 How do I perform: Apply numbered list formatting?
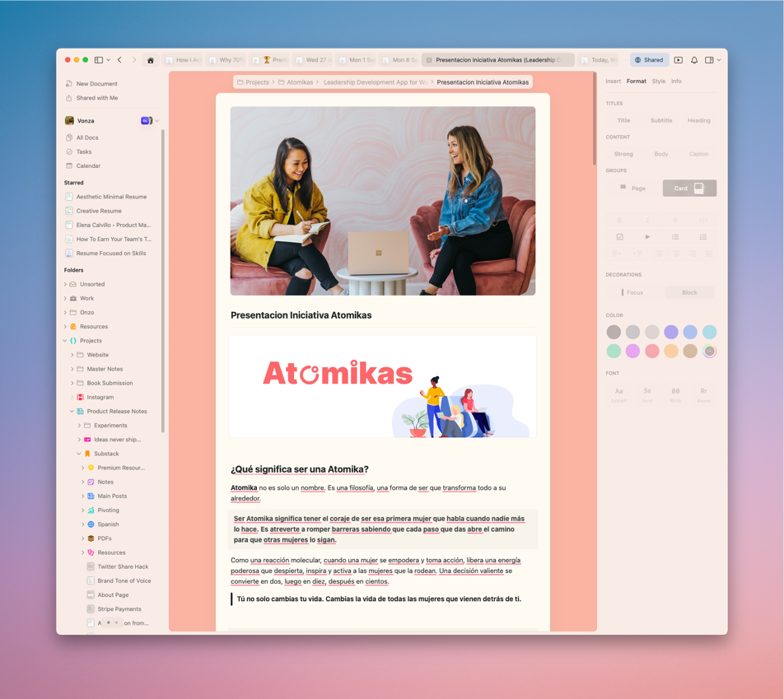703,237
